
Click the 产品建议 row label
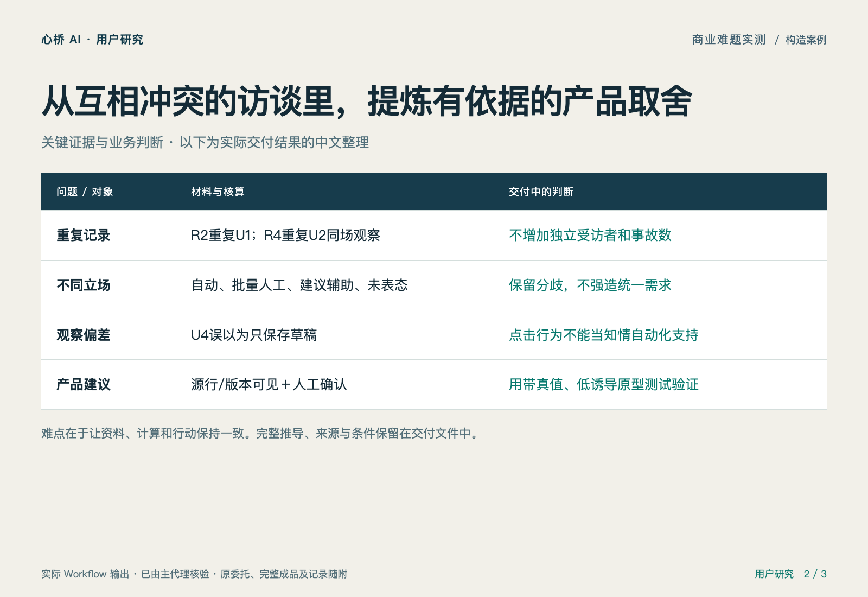84,384
